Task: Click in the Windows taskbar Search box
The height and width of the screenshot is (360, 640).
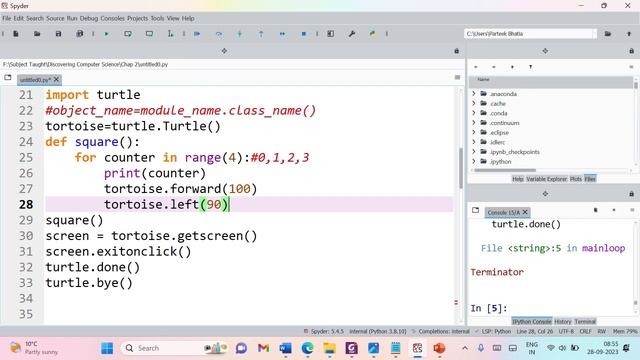Action: coord(174,348)
